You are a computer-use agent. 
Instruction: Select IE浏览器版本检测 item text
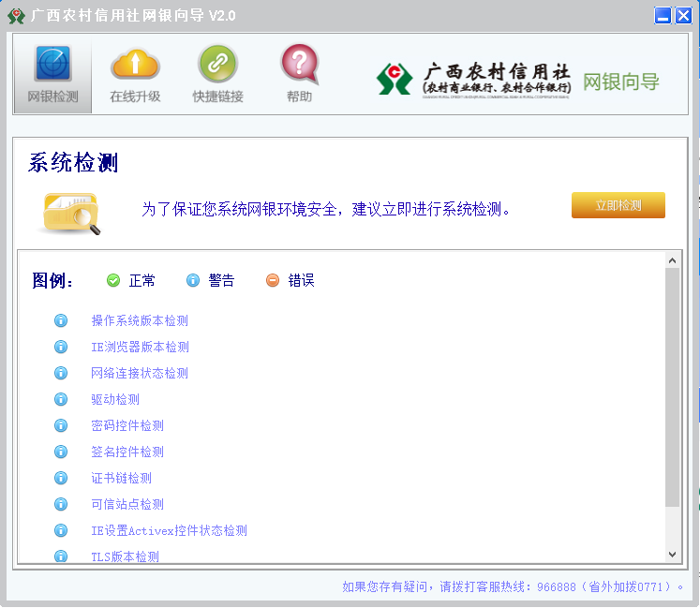pos(141,347)
